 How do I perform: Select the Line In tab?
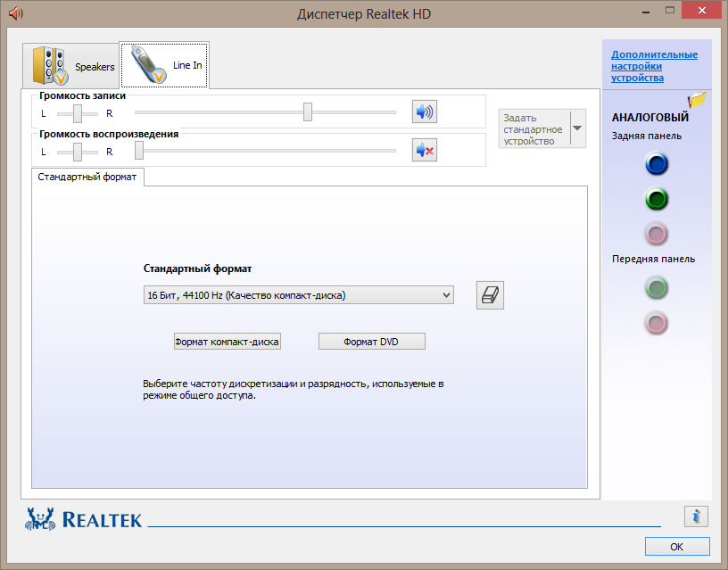tap(164, 64)
